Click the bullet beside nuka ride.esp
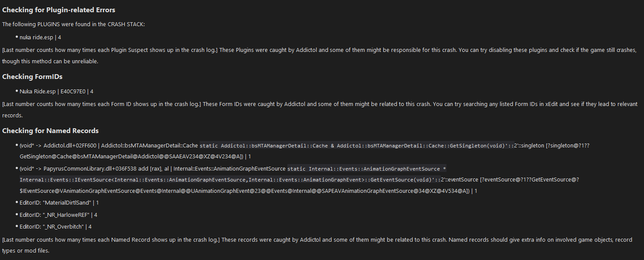Image resolution: width=644 pixels, height=260 pixels. (17, 37)
